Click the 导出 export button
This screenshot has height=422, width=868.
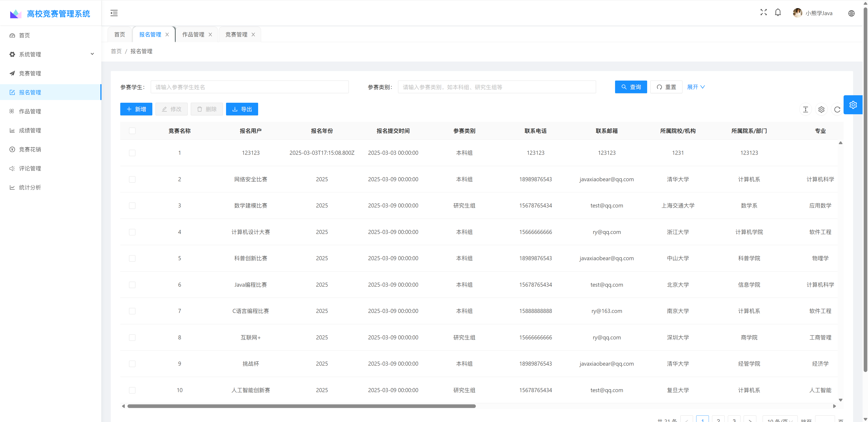(242, 109)
